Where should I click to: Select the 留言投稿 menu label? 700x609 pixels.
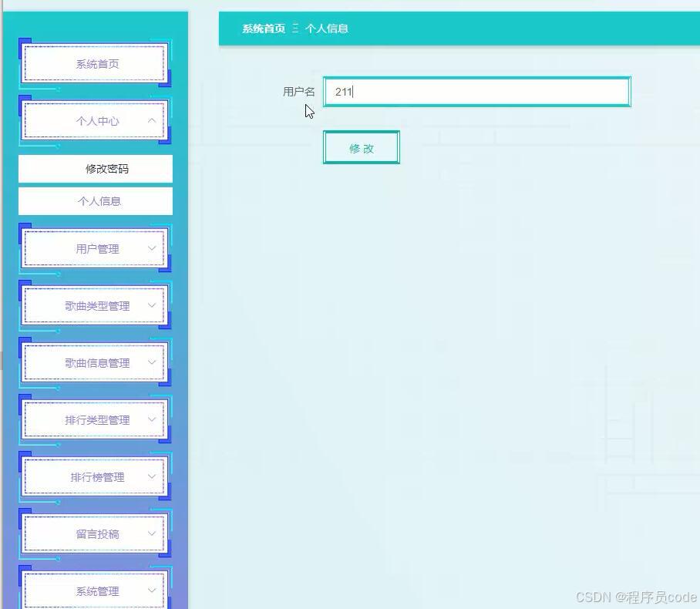(97, 534)
